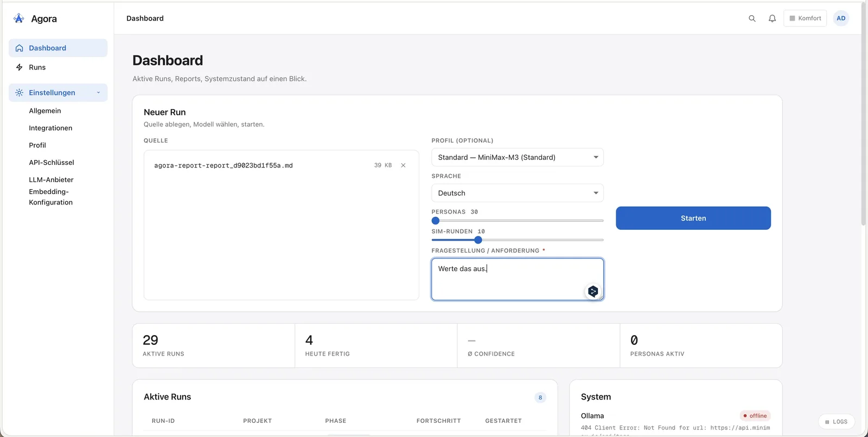Click the page vertical scrollbar
This screenshot has width=868, height=437.
pyautogui.click(x=864, y=114)
